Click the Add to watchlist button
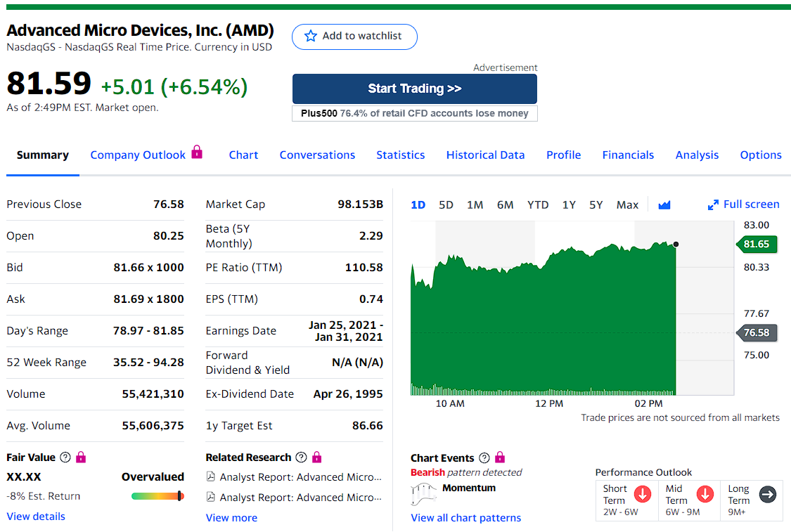791x532 pixels. [x=354, y=37]
